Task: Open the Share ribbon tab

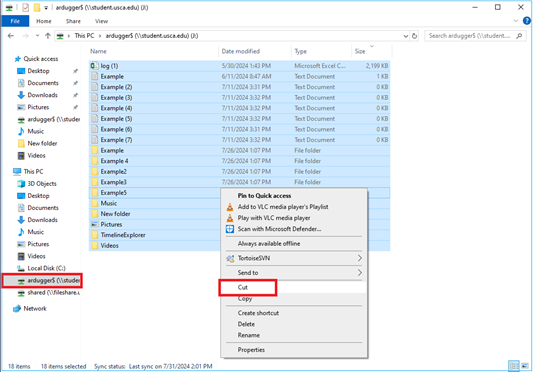Action: pos(73,21)
